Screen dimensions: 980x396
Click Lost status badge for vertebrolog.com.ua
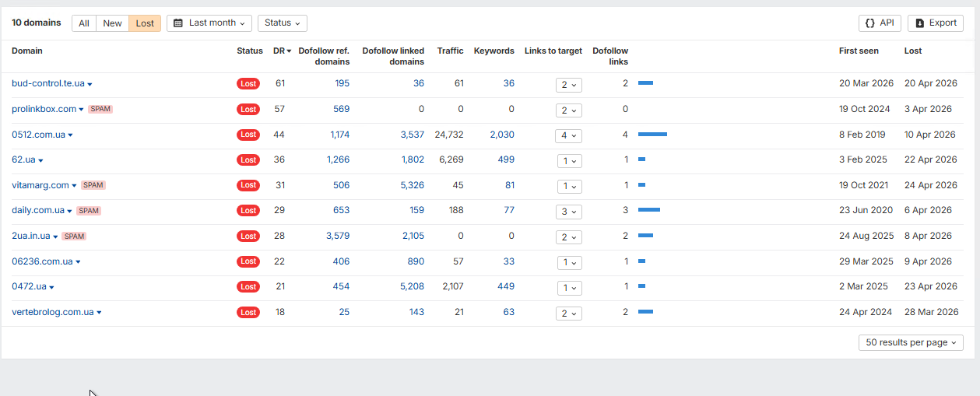tap(248, 312)
